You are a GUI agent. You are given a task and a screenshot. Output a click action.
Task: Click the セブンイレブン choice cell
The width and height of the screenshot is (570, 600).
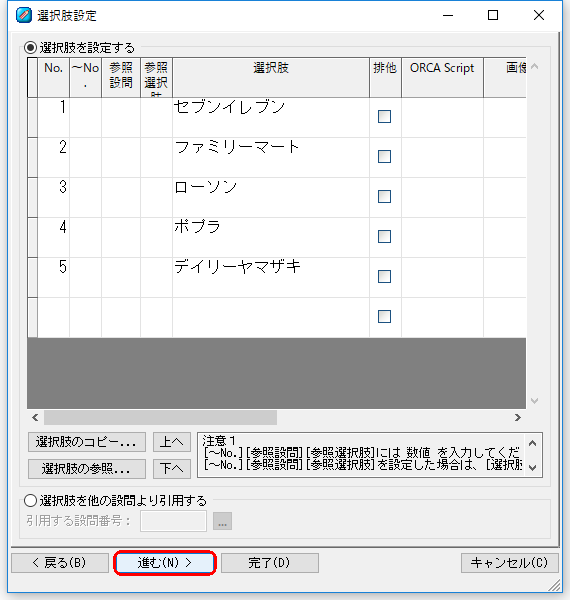coord(271,117)
